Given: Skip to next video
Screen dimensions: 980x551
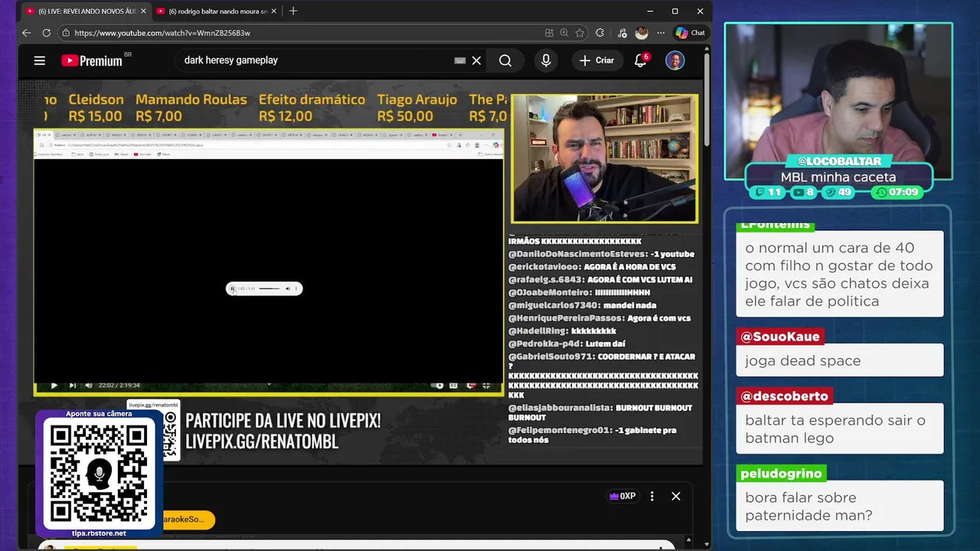Looking at the screenshot, I should click(72, 385).
